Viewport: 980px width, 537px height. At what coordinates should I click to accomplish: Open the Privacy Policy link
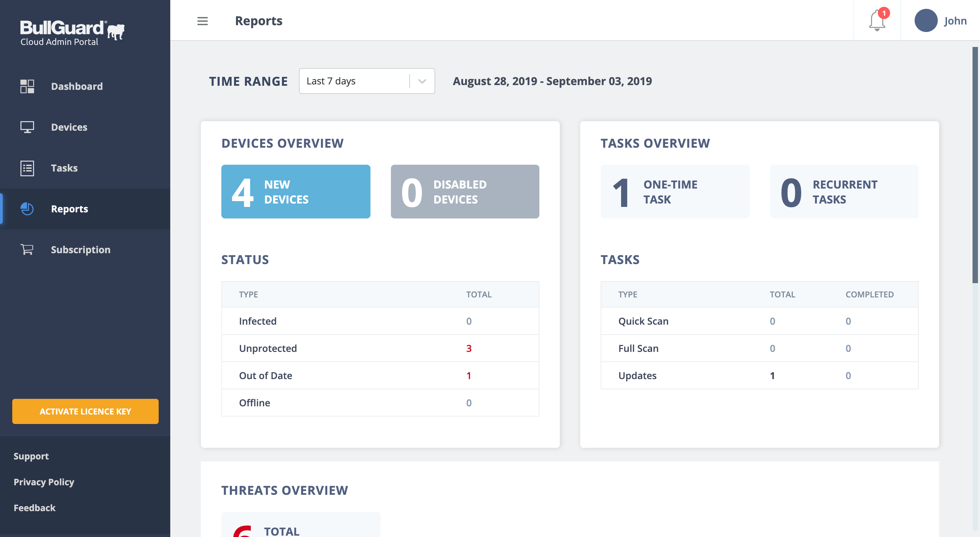point(44,482)
